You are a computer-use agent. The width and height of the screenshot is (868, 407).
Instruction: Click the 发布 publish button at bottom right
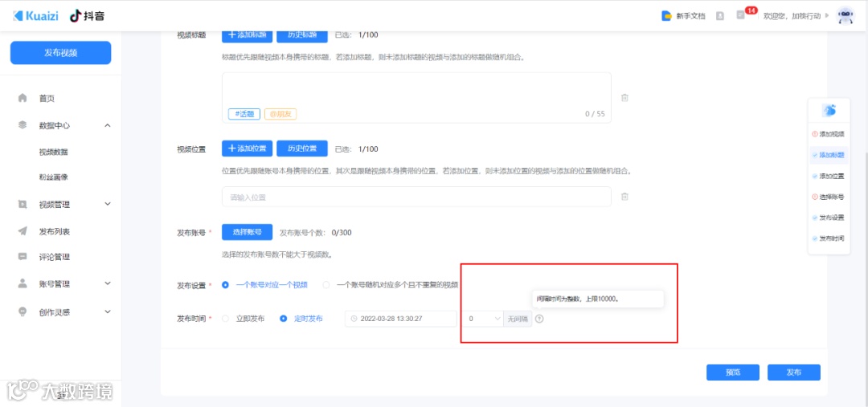tap(794, 372)
